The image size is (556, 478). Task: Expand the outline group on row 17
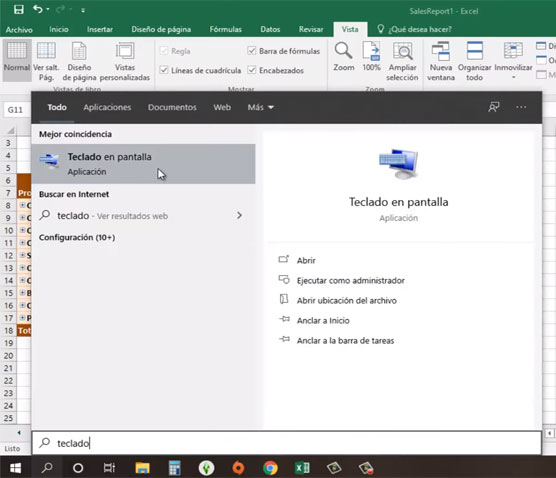pyautogui.click(x=22, y=318)
